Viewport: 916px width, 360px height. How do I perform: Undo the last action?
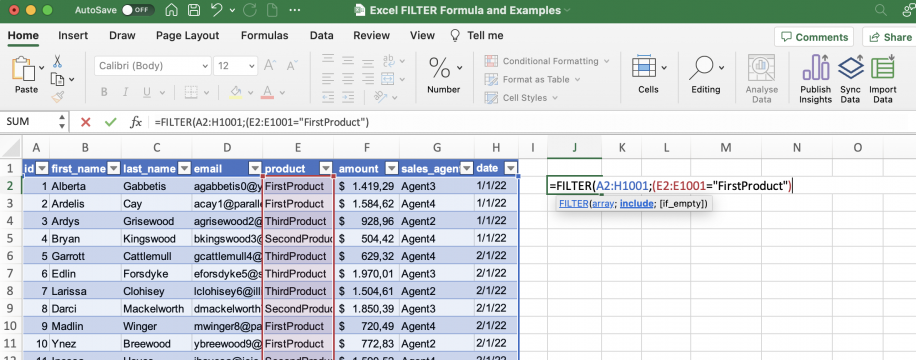tap(217, 10)
